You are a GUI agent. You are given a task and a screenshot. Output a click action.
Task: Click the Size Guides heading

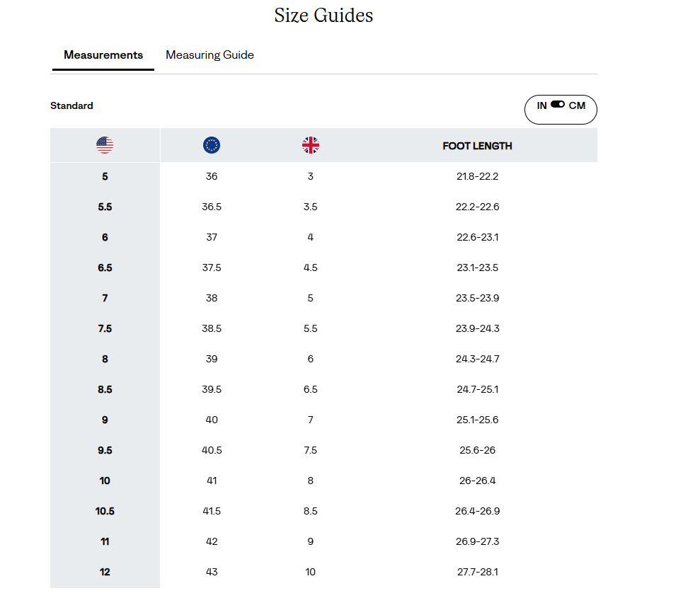[x=323, y=15]
